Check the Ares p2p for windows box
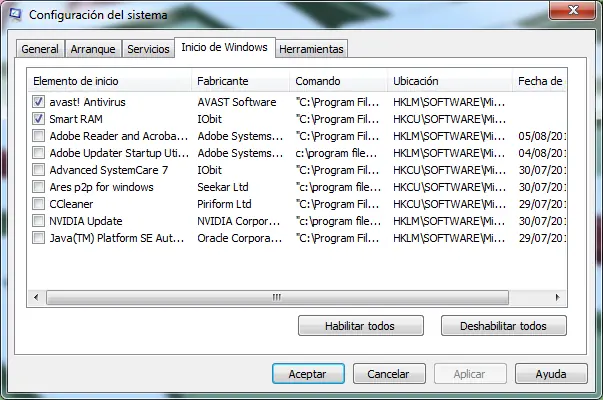 38,187
